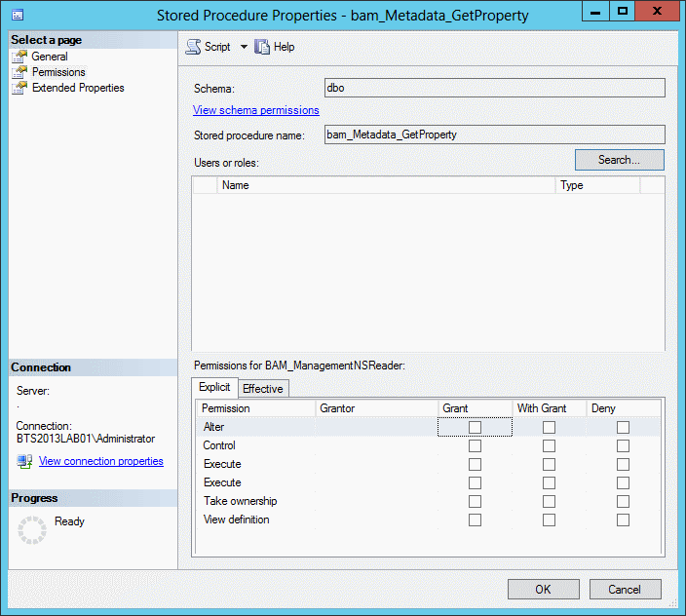The height and width of the screenshot is (616, 686).
Task: Open the View schema permissions link
Action: pyautogui.click(x=256, y=110)
